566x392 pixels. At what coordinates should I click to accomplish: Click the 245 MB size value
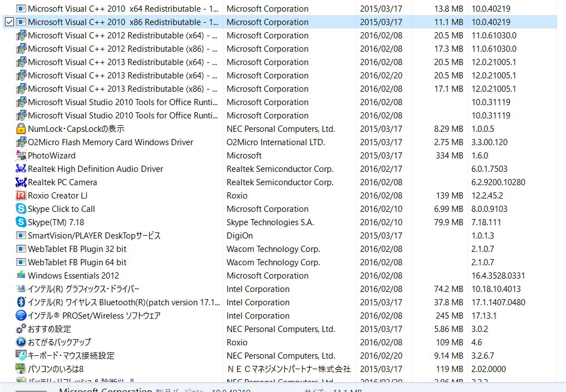click(x=450, y=316)
